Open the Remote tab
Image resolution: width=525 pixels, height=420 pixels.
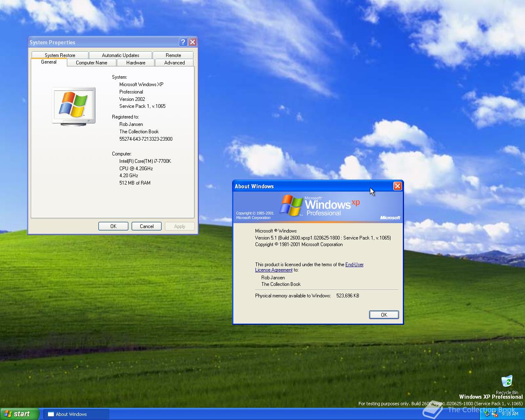[173, 55]
